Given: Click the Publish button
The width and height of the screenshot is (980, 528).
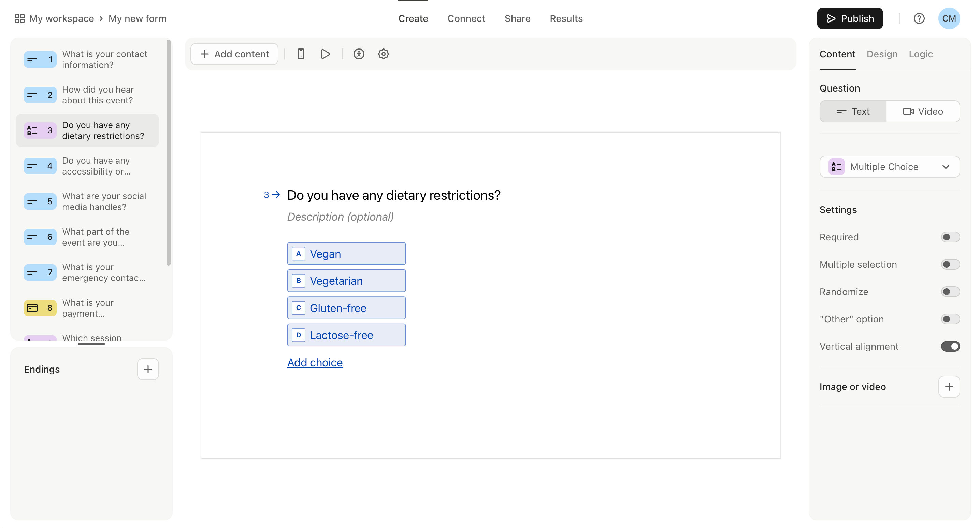Looking at the screenshot, I should tap(850, 18).
